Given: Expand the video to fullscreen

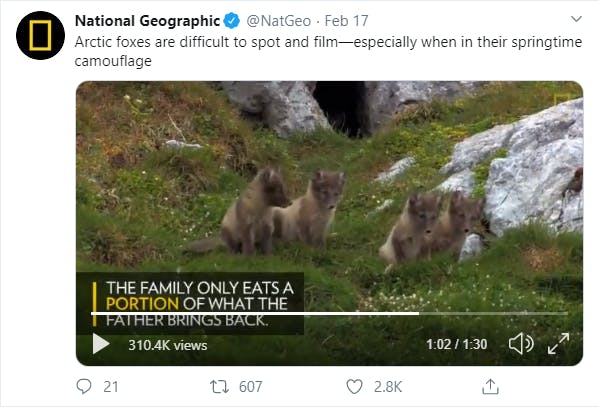Looking at the screenshot, I should coord(559,344).
